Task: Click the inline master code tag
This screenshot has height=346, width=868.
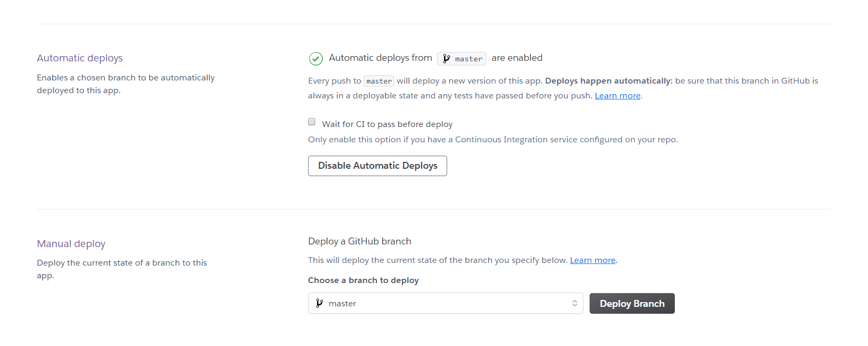Action: pyautogui.click(x=379, y=81)
